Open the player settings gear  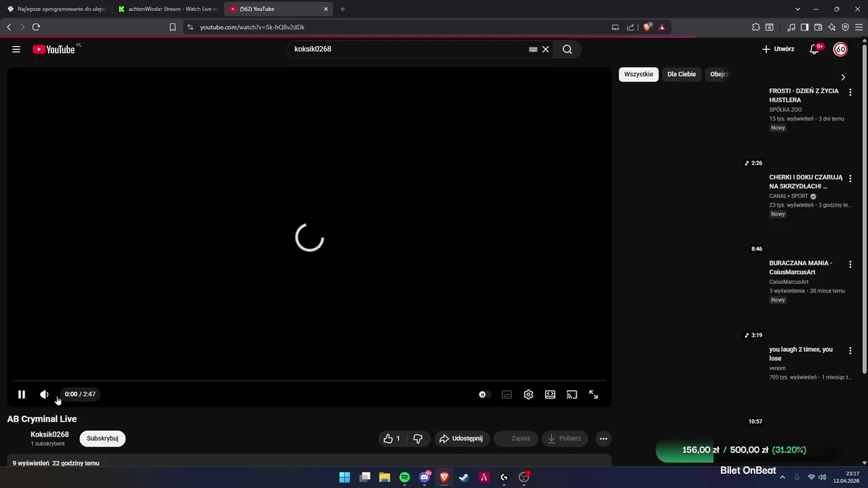point(528,394)
